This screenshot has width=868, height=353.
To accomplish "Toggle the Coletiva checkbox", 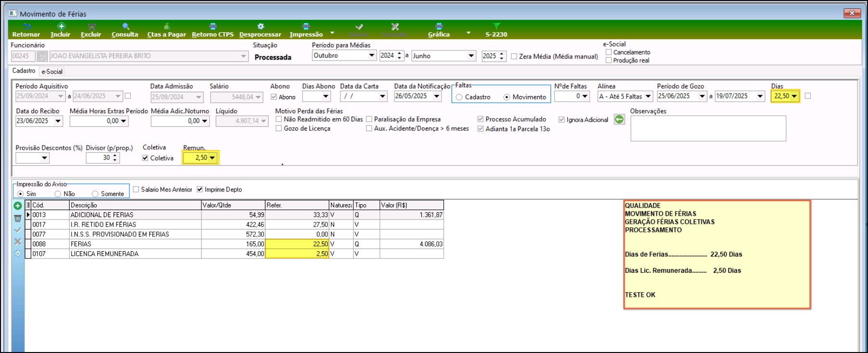I will coord(145,158).
